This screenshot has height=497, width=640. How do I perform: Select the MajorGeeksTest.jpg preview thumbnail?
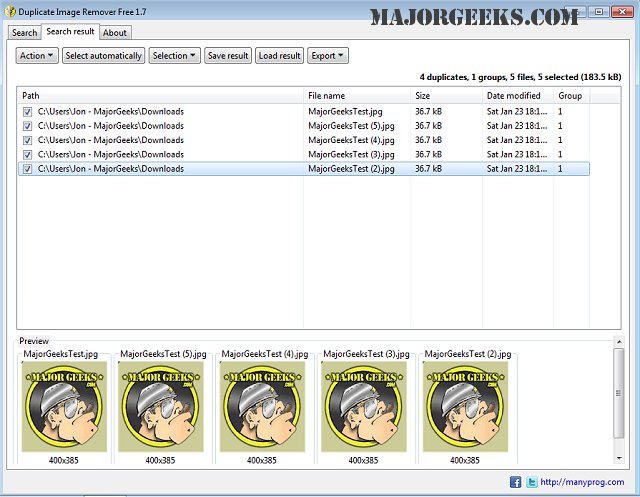click(64, 406)
